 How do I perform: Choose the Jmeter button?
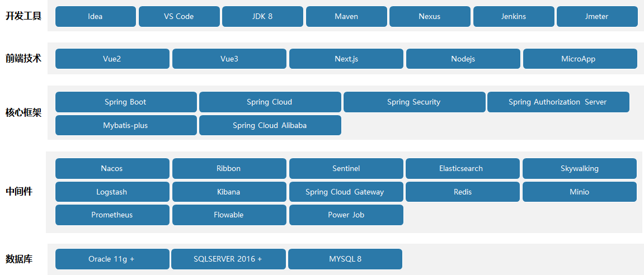[597, 17]
